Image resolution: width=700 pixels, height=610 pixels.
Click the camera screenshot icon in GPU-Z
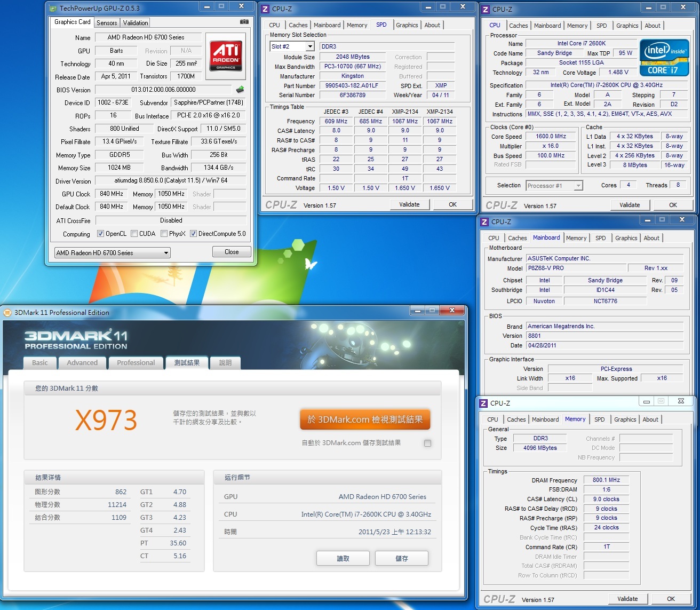244,22
